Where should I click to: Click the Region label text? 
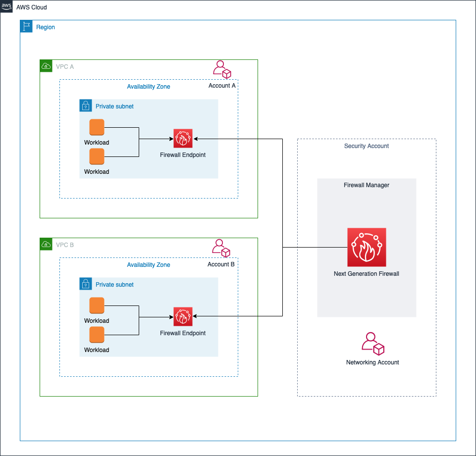46,27
